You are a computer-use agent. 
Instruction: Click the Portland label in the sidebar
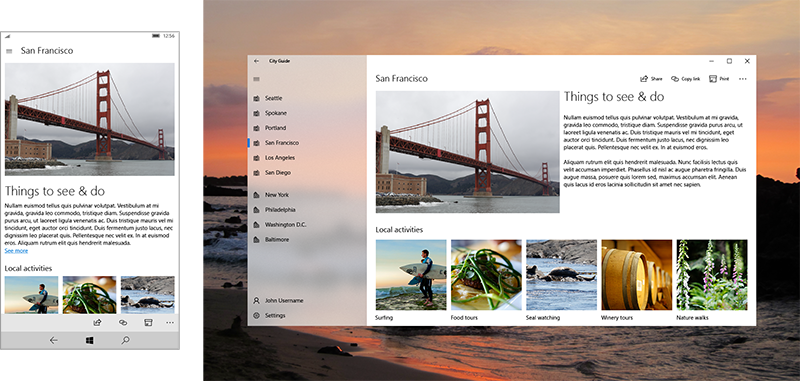point(276,128)
